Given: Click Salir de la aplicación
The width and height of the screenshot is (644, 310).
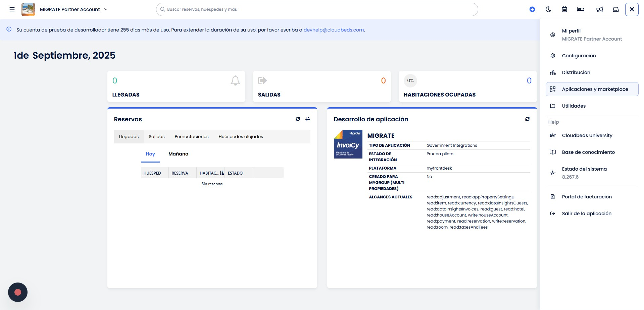Looking at the screenshot, I should pyautogui.click(x=592, y=213).
